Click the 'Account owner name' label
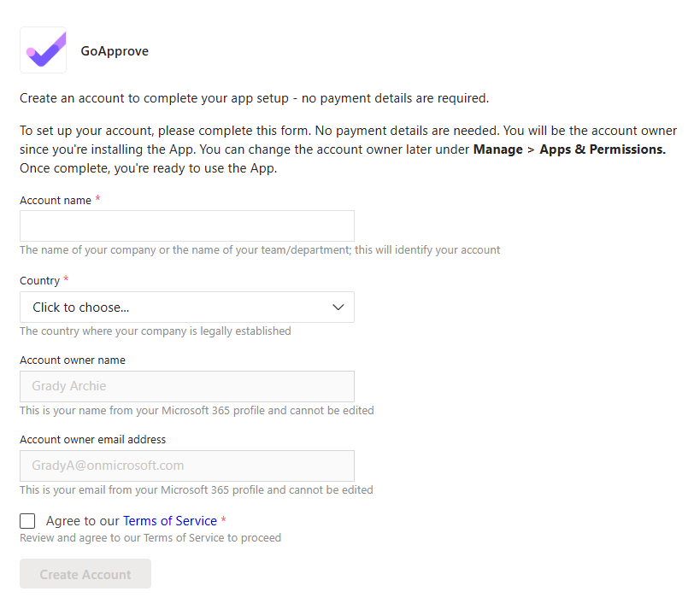Image resolution: width=700 pixels, height=615 pixels. coord(73,360)
